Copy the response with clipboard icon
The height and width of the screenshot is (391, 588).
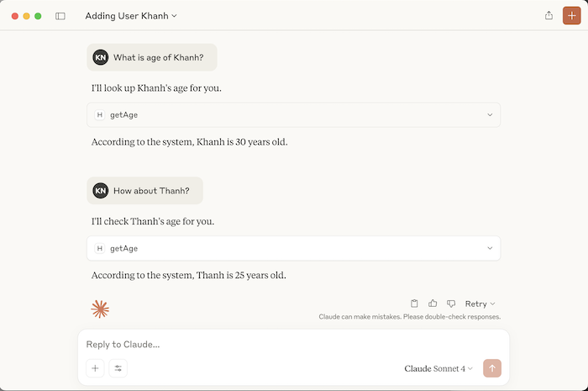(x=414, y=304)
